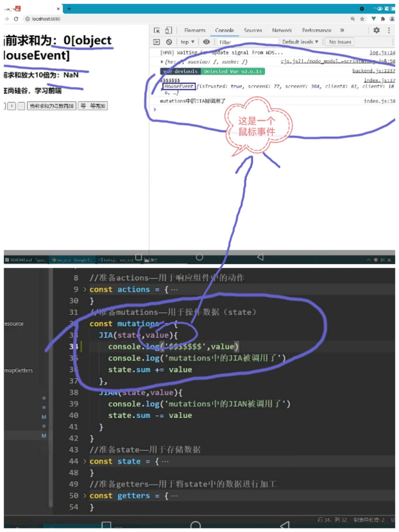Image resolution: width=399 pixels, height=532 pixels.
Task: Bookmark page with star icon
Action: tap(362, 19)
